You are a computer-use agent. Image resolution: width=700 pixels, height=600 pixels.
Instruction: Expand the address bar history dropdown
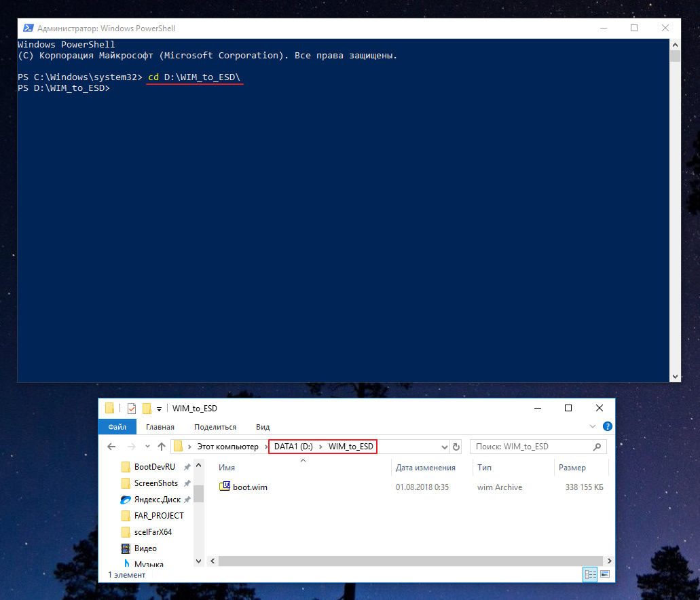tap(445, 447)
